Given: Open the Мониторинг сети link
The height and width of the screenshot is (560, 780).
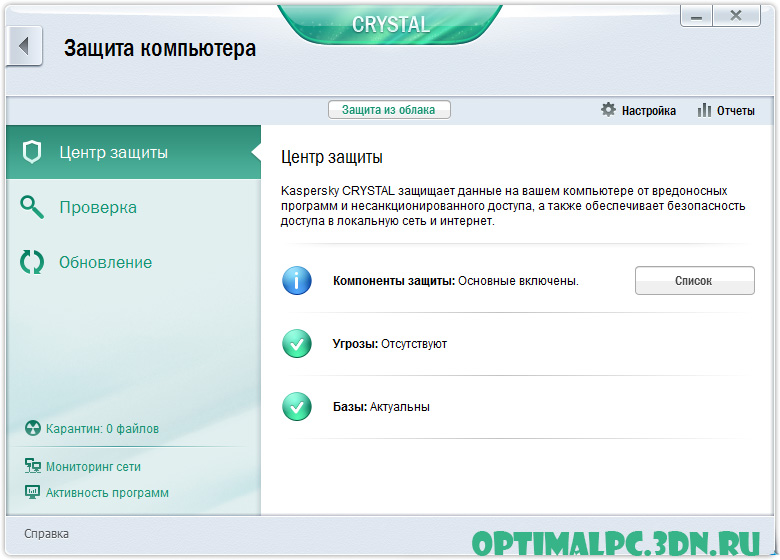Looking at the screenshot, I should 93,467.
